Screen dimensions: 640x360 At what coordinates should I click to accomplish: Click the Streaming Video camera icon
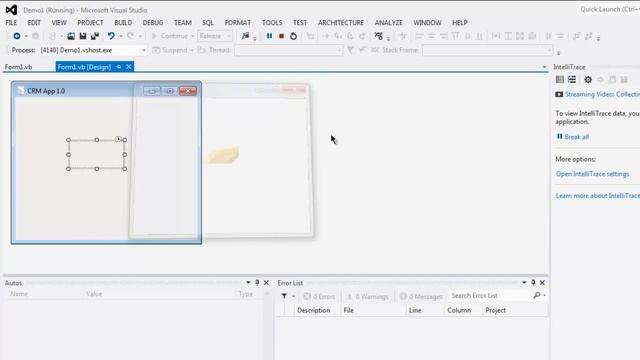click(x=559, y=94)
